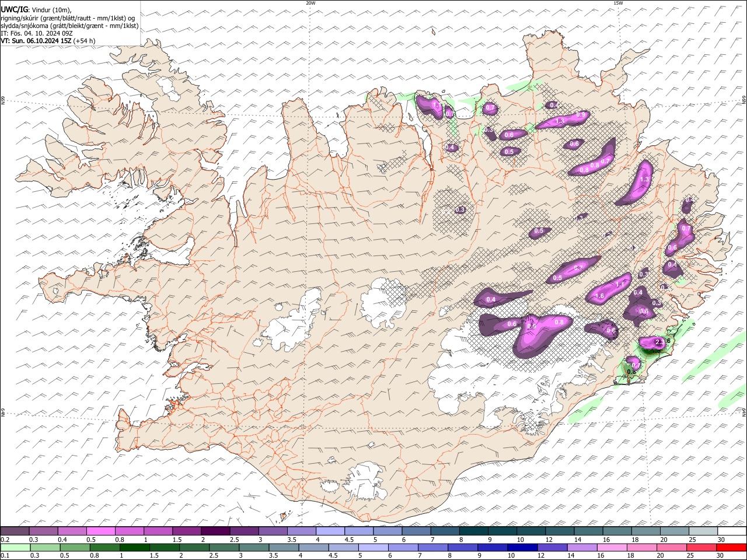Click the light pink 16 swatch in the lower legend row

[x=612, y=548]
